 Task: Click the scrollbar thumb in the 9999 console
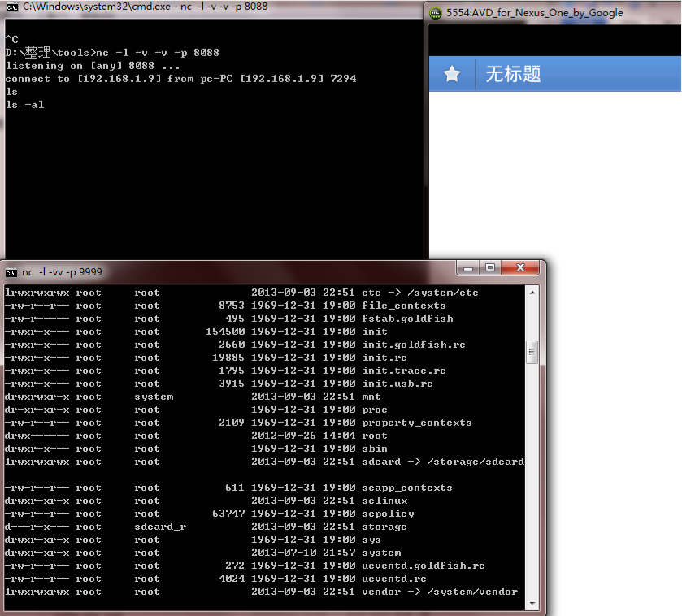pyautogui.click(x=532, y=352)
